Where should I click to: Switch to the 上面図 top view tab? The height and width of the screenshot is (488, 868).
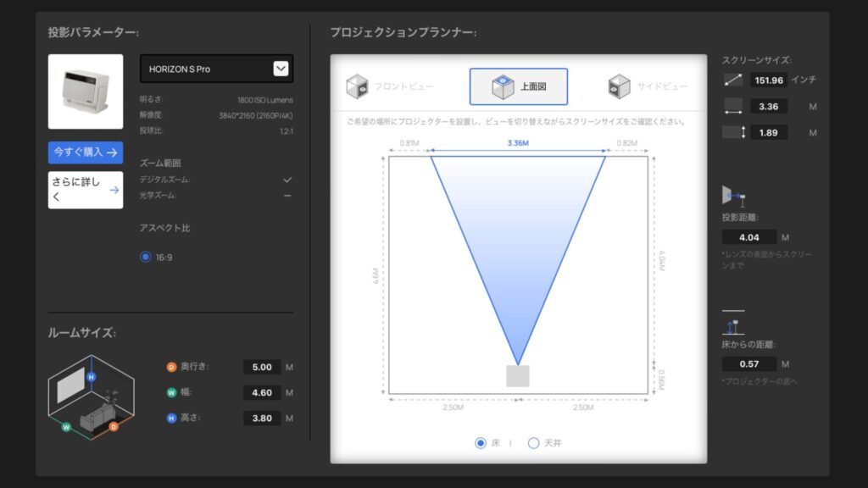coord(519,86)
